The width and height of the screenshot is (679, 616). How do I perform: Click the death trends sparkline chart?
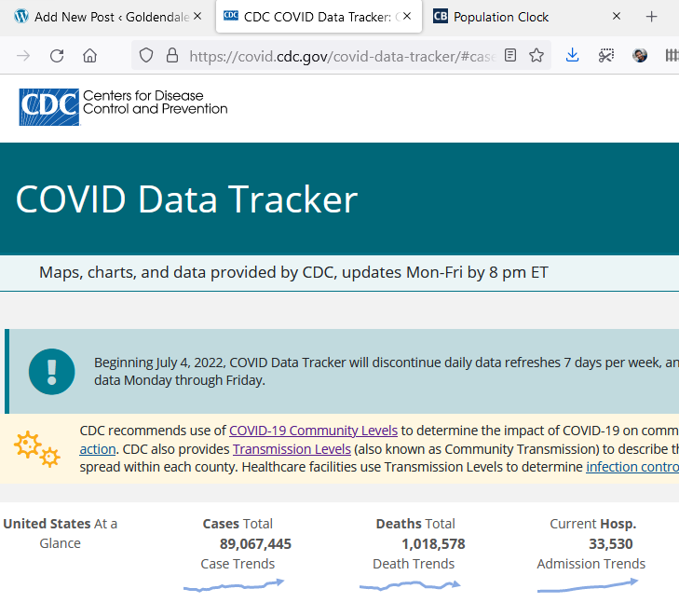coord(410,585)
